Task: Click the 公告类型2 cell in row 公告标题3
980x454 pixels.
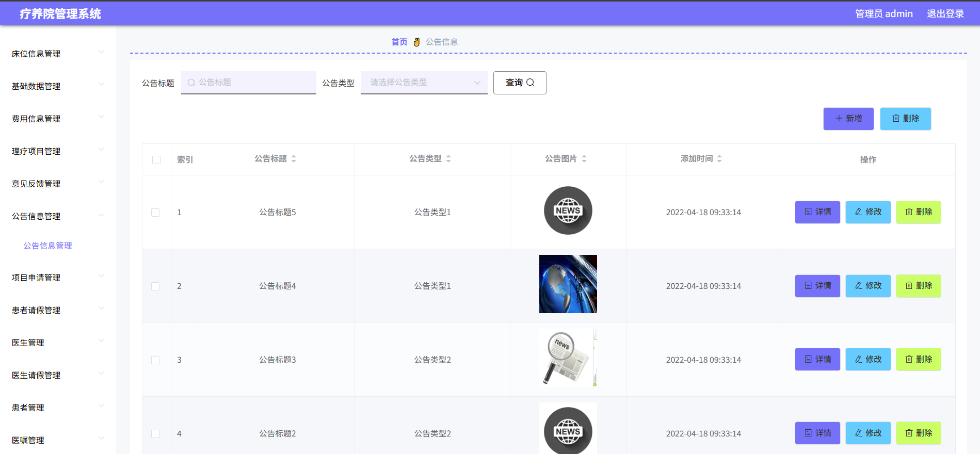Action: tap(432, 360)
